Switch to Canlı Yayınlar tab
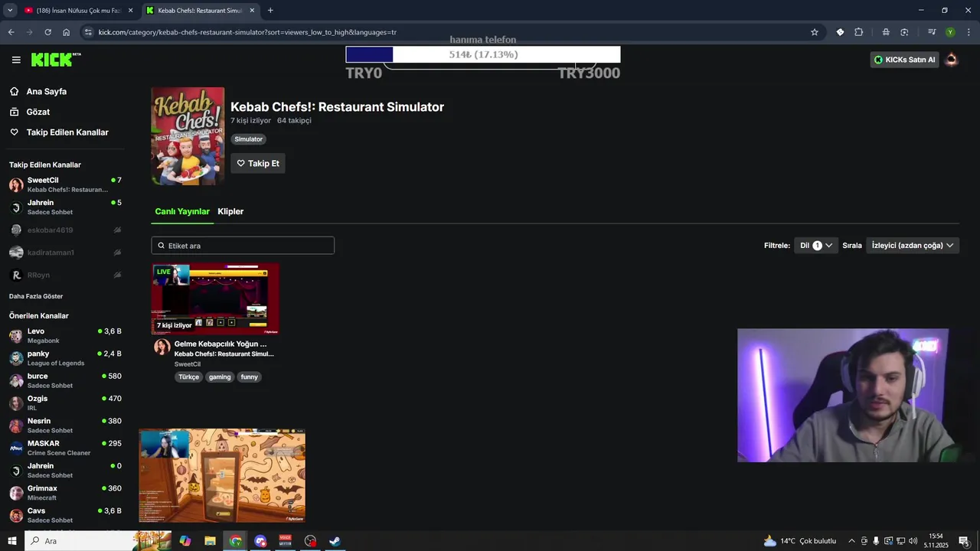The width and height of the screenshot is (980, 551). click(182, 211)
